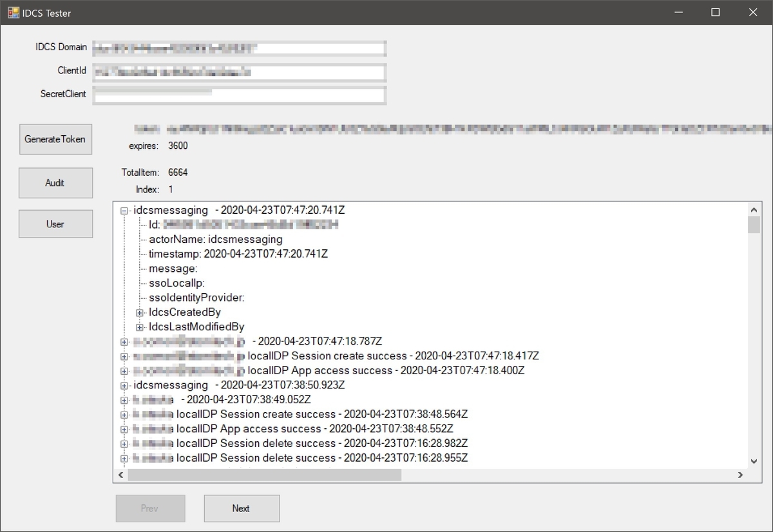Click the vertical scrollbar thumb

pyautogui.click(x=754, y=225)
